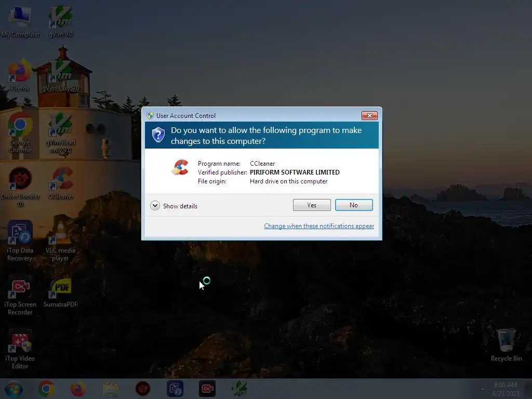Screen dimensions: 532x399
Task: Open Driver Booster from the taskbar
Action: pos(143,389)
